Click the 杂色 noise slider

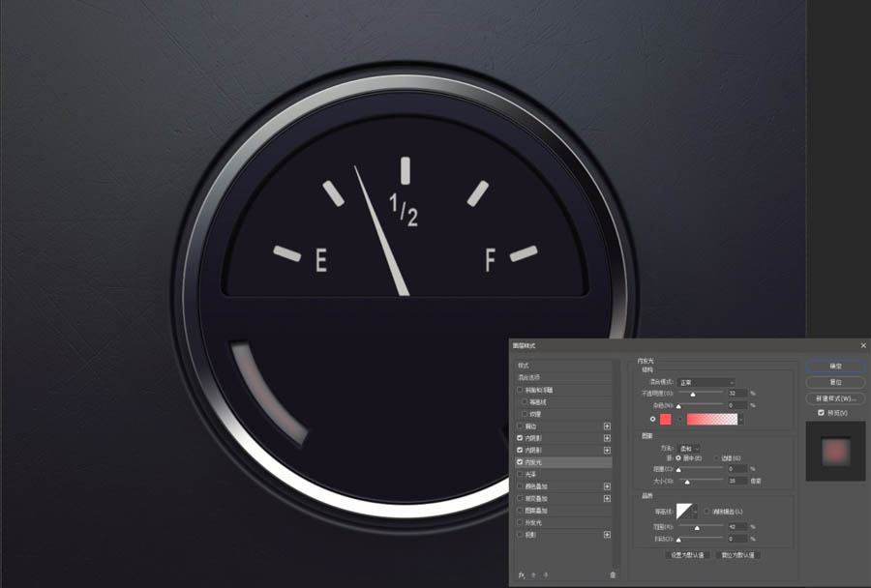pyautogui.click(x=701, y=406)
